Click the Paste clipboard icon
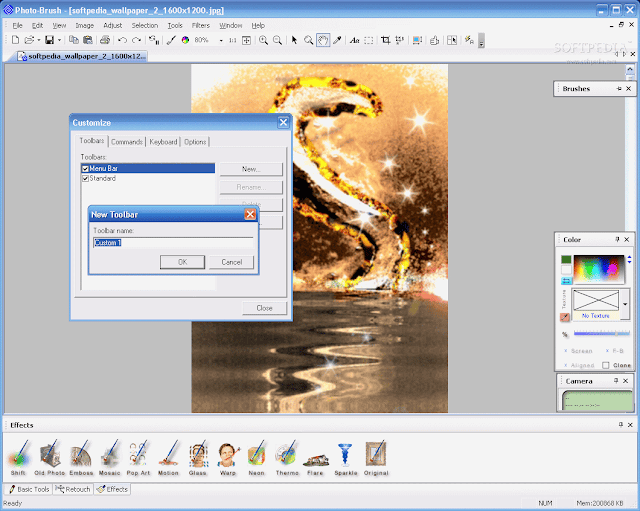 coord(87,40)
